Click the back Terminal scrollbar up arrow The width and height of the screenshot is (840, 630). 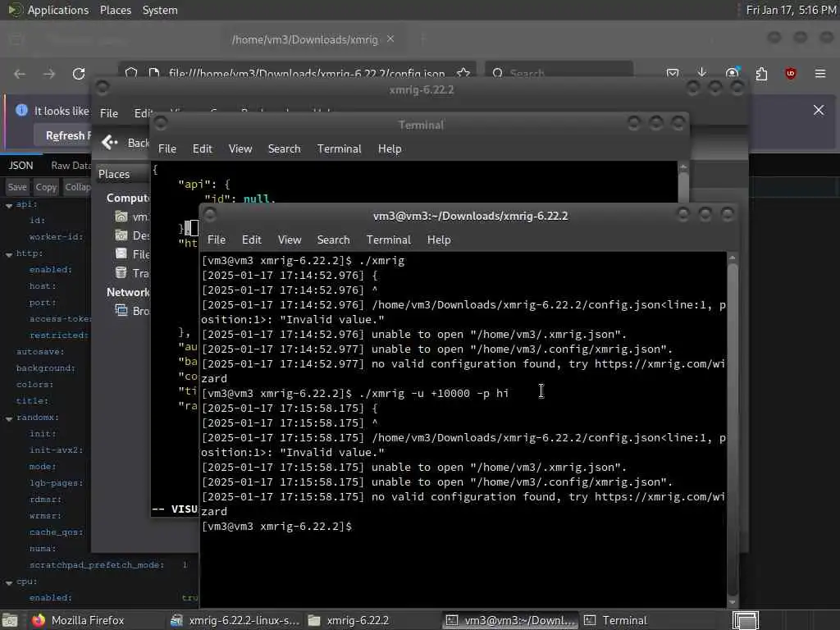(683, 167)
